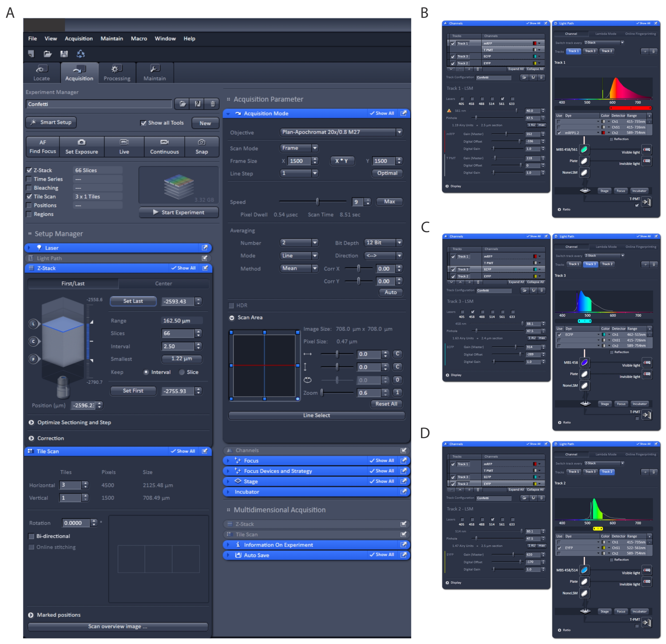The height and width of the screenshot is (644, 666).
Task: Click the Frame Size X input field
Action: coord(299,161)
